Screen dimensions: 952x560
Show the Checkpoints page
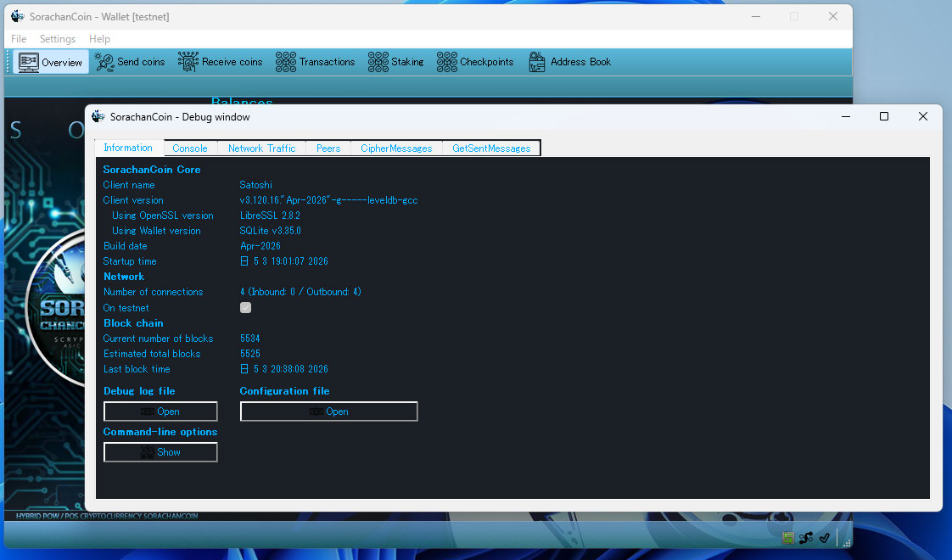475,62
